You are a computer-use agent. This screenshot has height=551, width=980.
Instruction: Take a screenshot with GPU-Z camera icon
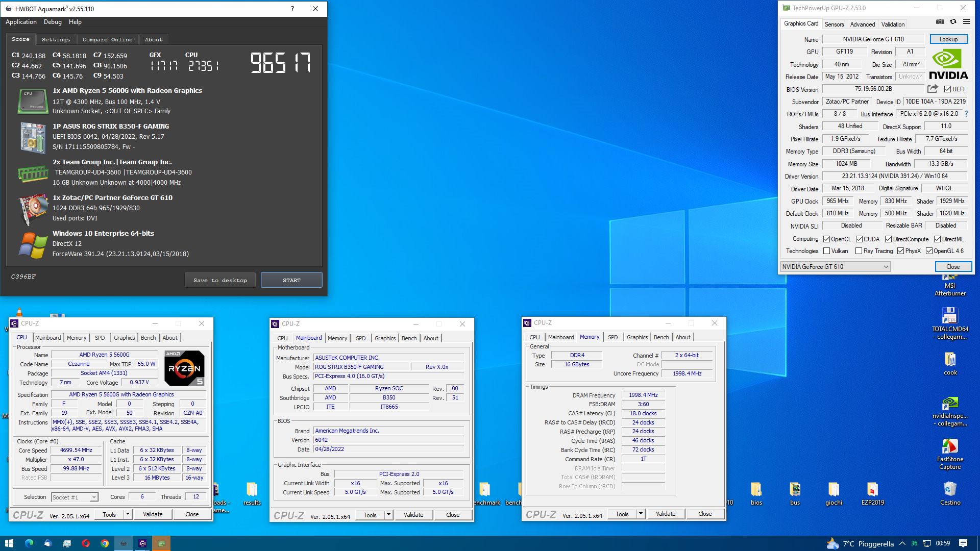(940, 22)
